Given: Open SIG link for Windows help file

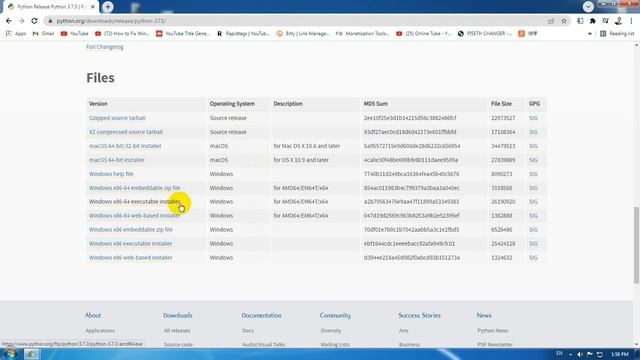Looking at the screenshot, I should (533, 174).
